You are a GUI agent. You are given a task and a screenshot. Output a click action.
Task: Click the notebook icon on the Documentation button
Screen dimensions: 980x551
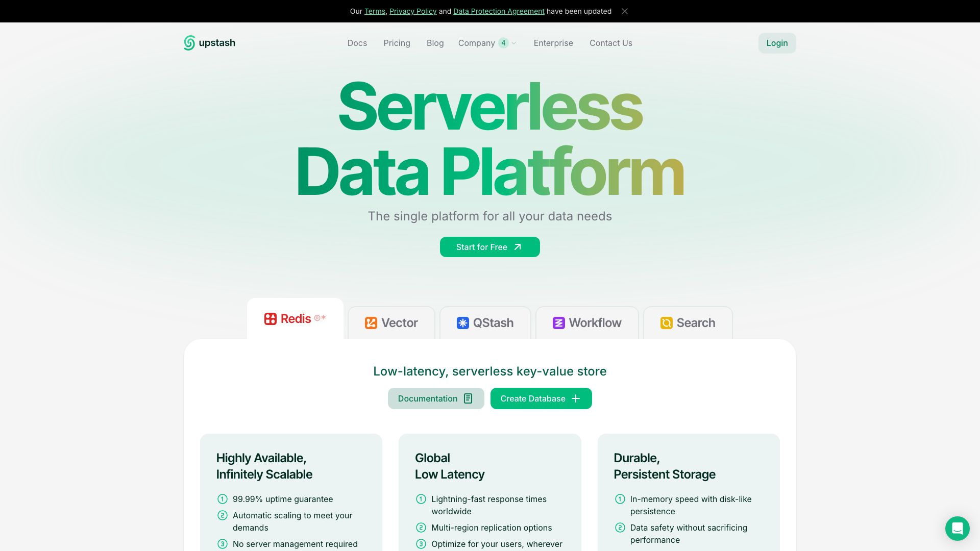click(468, 398)
